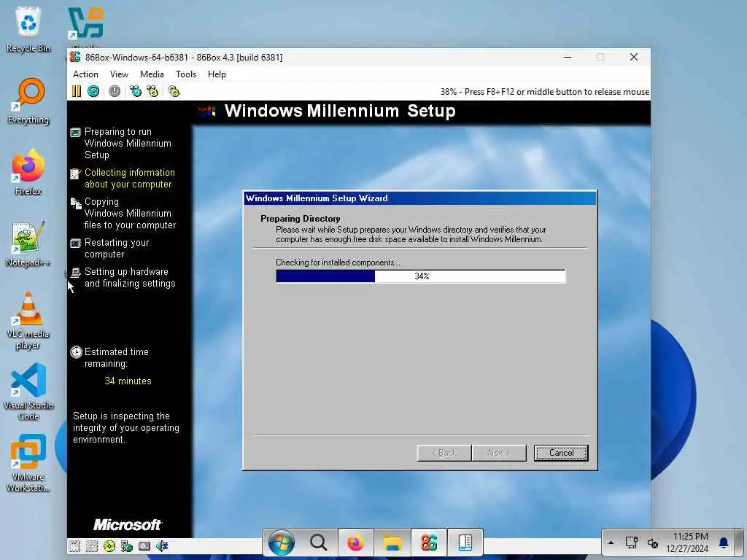Screen dimensions: 747x560
Task: Click 'Collecting information about your computer' step
Action: 130,178
